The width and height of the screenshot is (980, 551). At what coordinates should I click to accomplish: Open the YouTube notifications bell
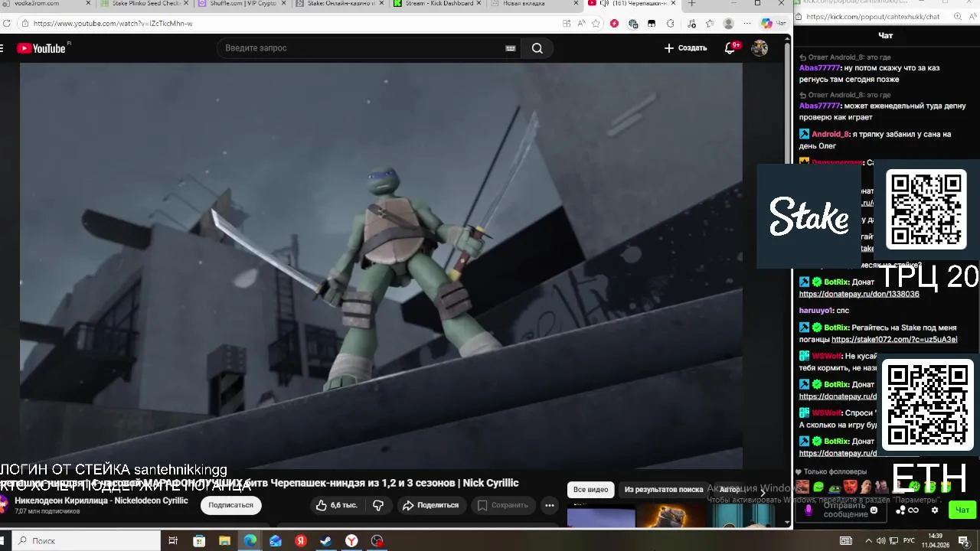click(x=730, y=48)
